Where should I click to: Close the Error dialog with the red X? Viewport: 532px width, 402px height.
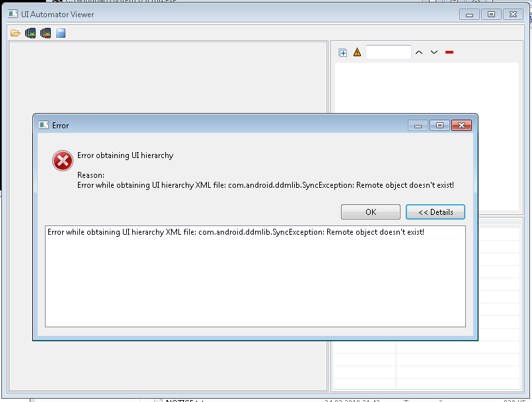[461, 125]
